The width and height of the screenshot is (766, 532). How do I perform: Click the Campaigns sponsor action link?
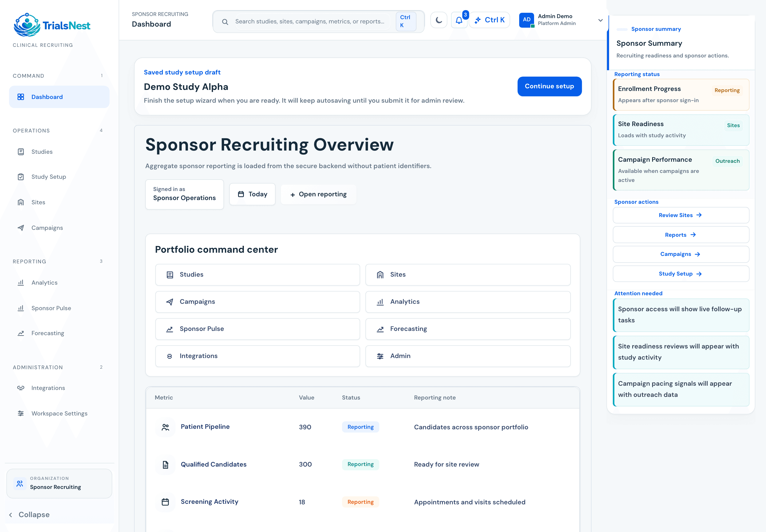click(x=681, y=254)
